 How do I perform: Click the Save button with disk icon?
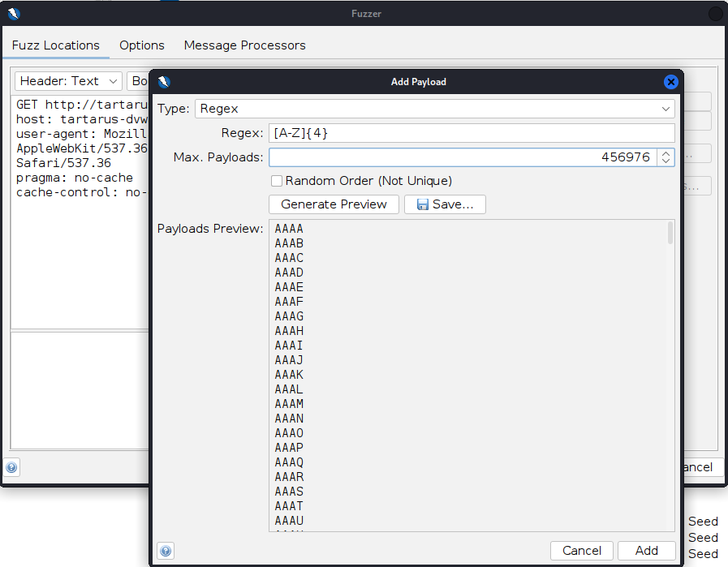pyautogui.click(x=445, y=204)
